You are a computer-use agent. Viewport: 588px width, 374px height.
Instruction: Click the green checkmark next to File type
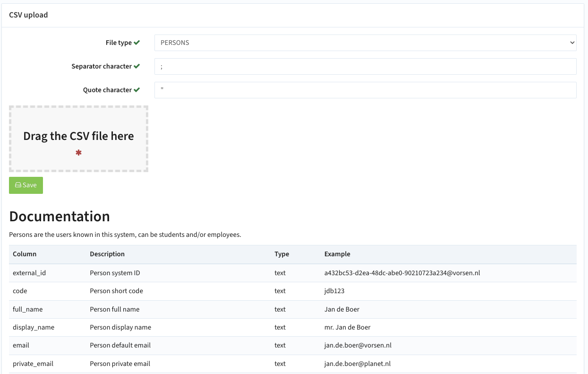(137, 43)
